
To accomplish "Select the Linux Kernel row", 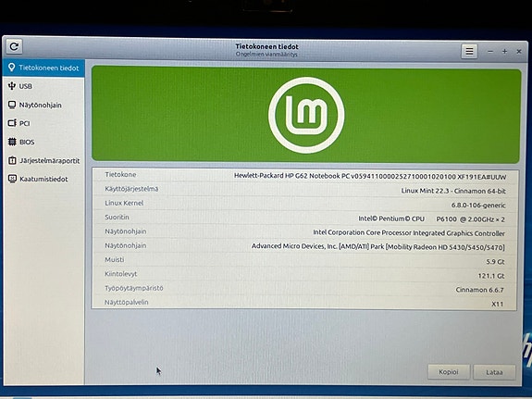I will [x=305, y=204].
